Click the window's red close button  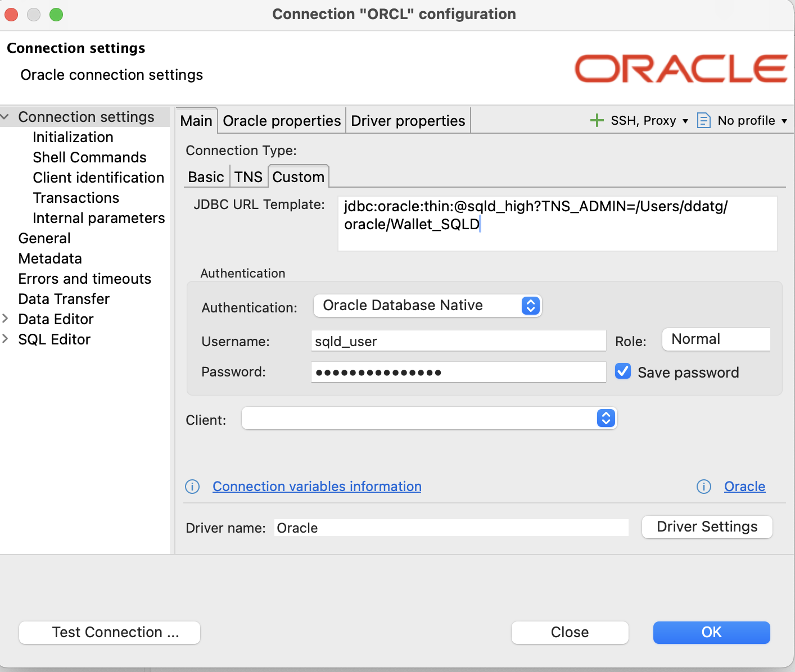pos(11,15)
